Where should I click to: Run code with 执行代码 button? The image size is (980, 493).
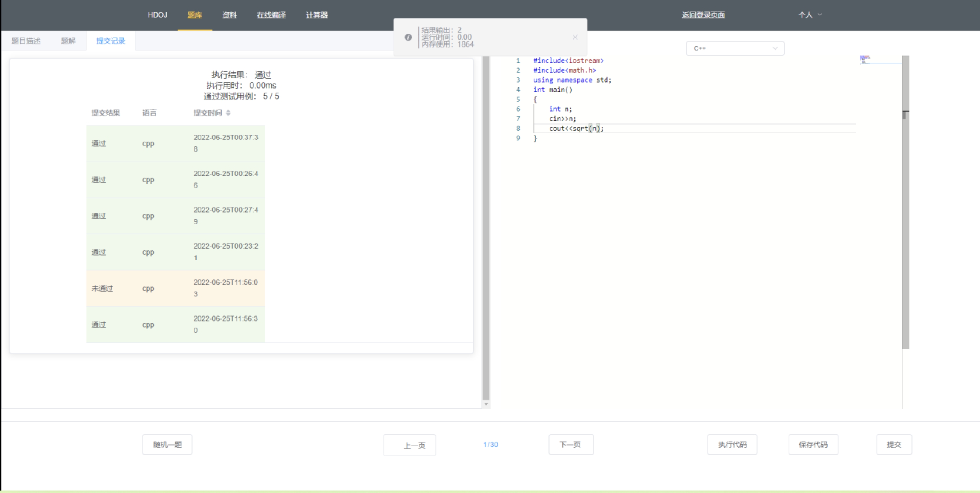pyautogui.click(x=732, y=444)
